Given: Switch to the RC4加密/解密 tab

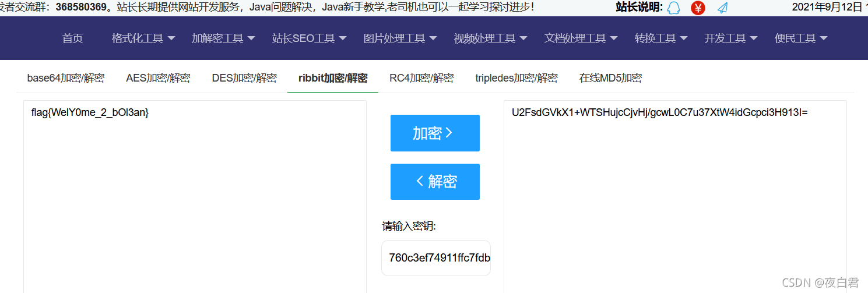Looking at the screenshot, I should coord(421,78).
